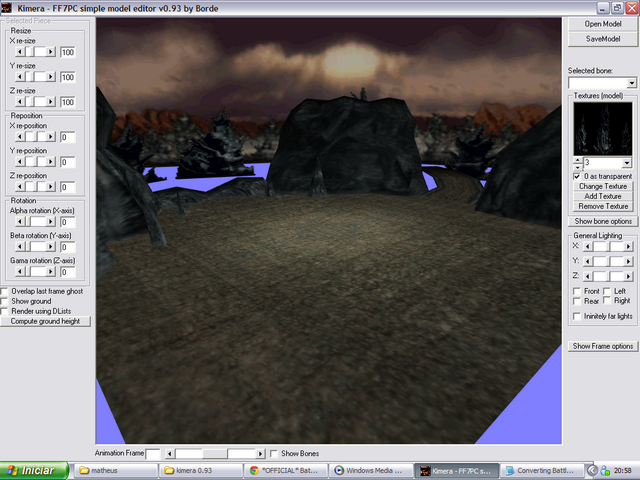640x480 pixels.
Task: Click Alpha rotation value field
Action: pyautogui.click(x=68, y=222)
